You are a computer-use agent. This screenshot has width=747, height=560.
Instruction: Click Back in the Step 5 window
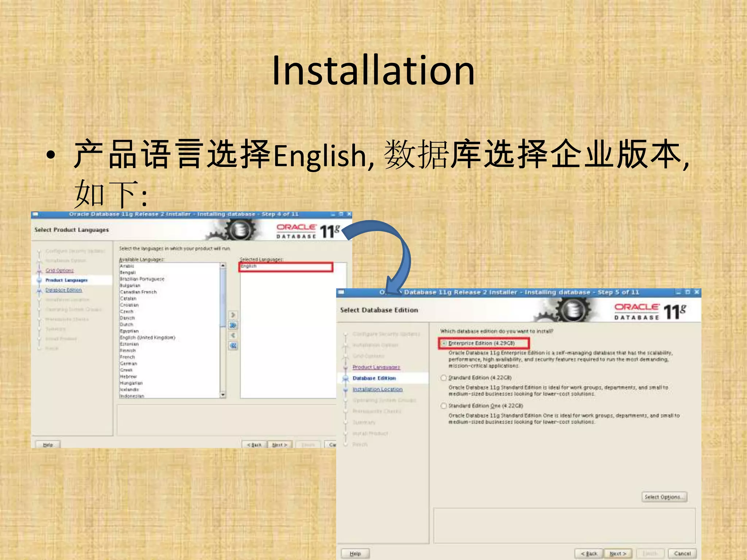tap(589, 553)
